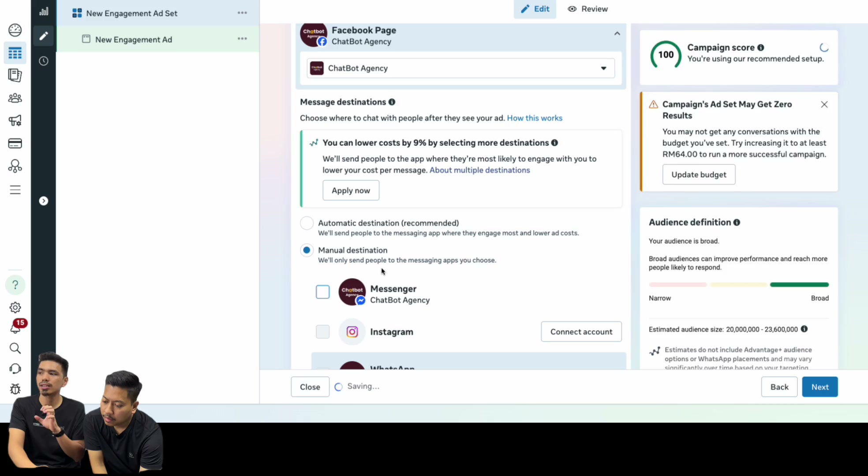
Task: Click the Help question mark icon
Action: point(15,285)
